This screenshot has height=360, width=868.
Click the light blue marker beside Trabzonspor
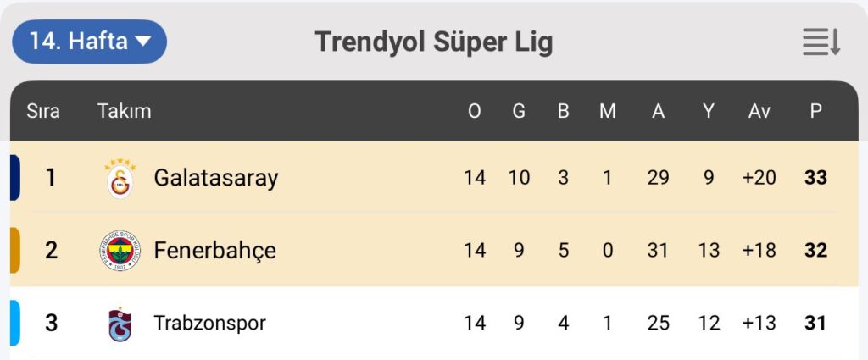[14, 324]
